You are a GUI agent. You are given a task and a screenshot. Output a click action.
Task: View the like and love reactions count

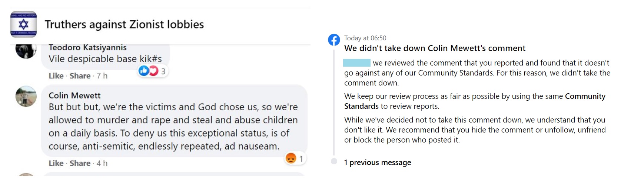pyautogui.click(x=153, y=71)
